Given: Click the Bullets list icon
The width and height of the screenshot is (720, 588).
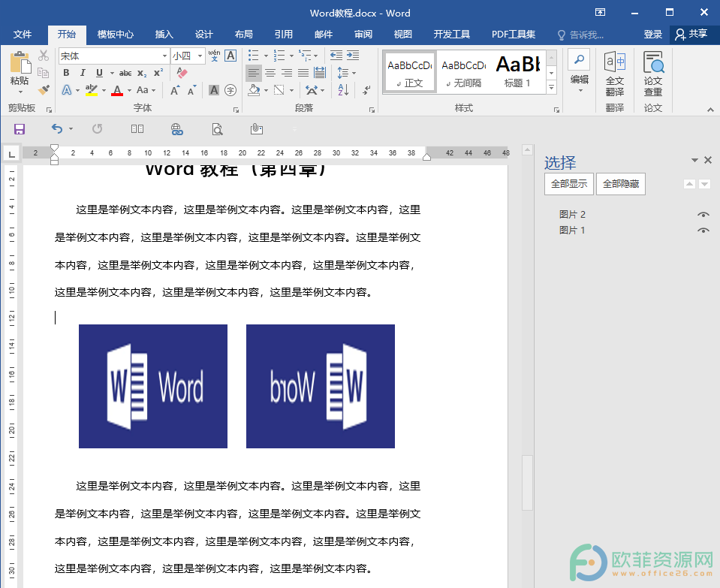Looking at the screenshot, I should 254,56.
